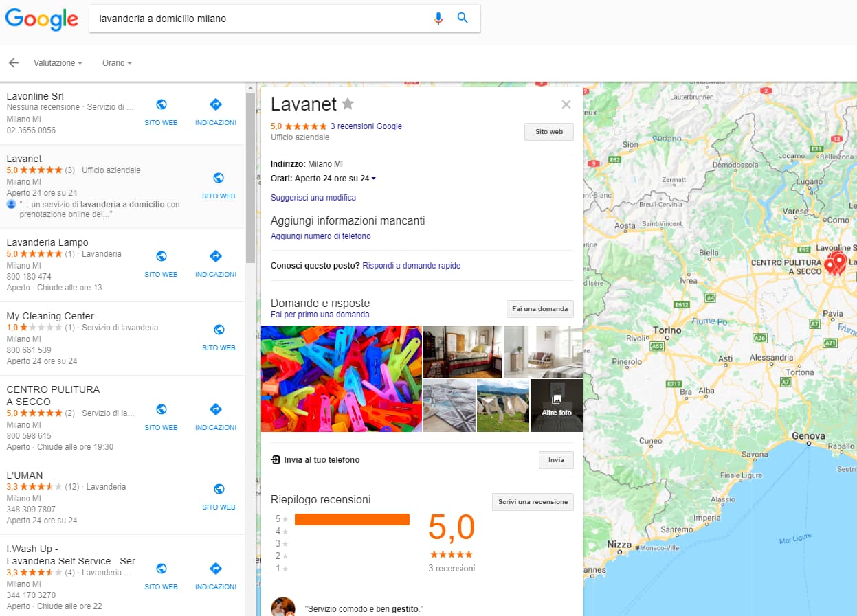Get directions to I.Wash Up
857x616 pixels.
point(215,569)
